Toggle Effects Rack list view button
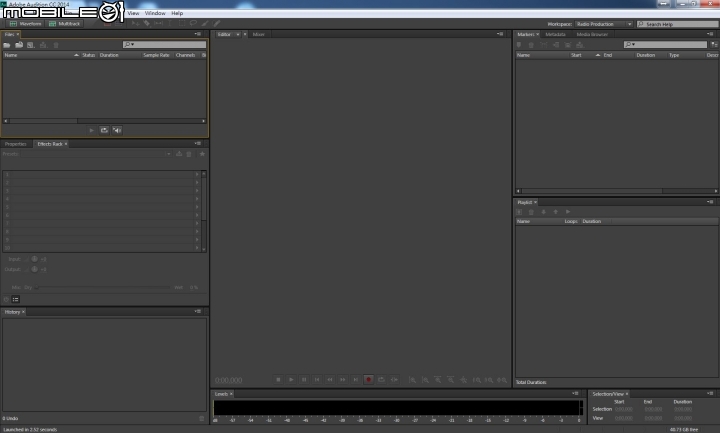This screenshot has height=433, width=720. (x=16, y=299)
